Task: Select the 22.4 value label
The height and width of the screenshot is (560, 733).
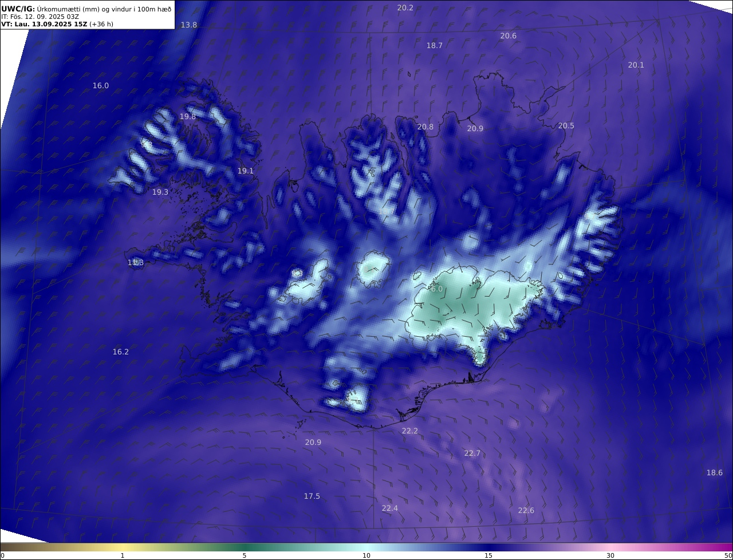Action: click(390, 508)
